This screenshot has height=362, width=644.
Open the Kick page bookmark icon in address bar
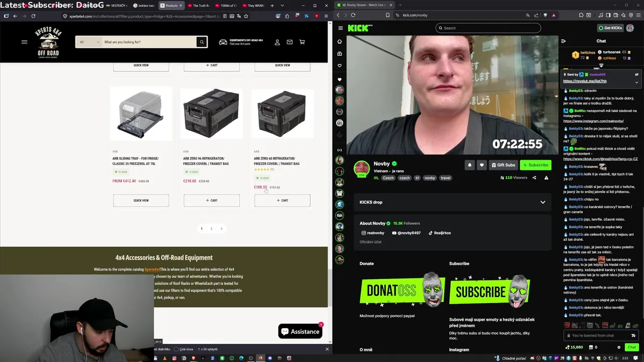coord(387,15)
